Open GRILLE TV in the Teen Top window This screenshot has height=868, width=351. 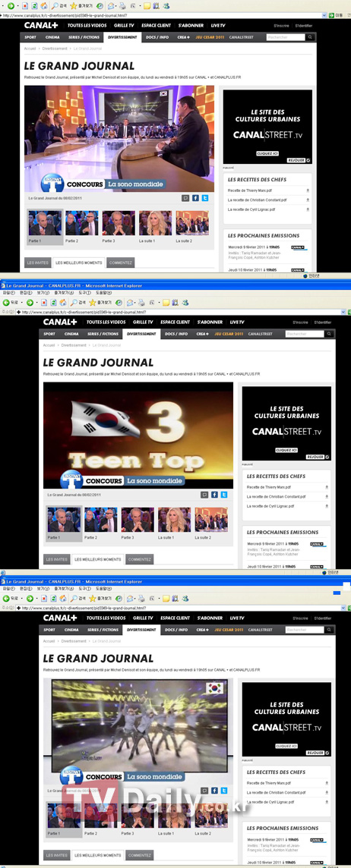[143, 322]
